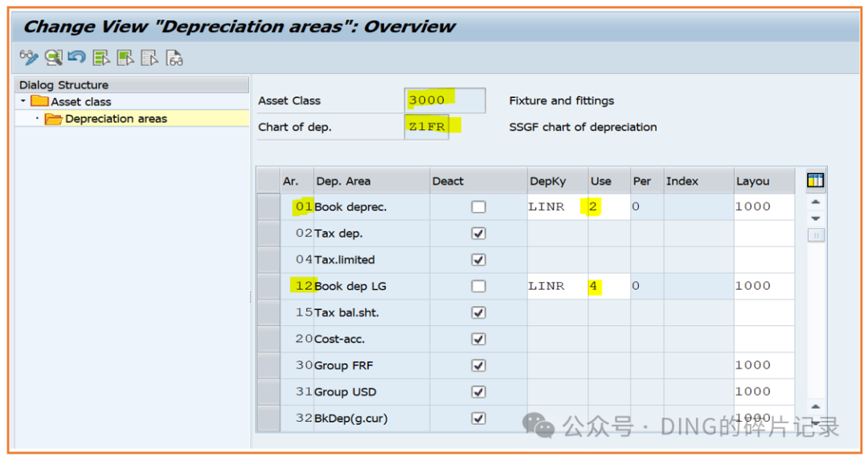
Task: Toggle Display/Change mode with glasses-pencil icon
Action: click(29, 57)
